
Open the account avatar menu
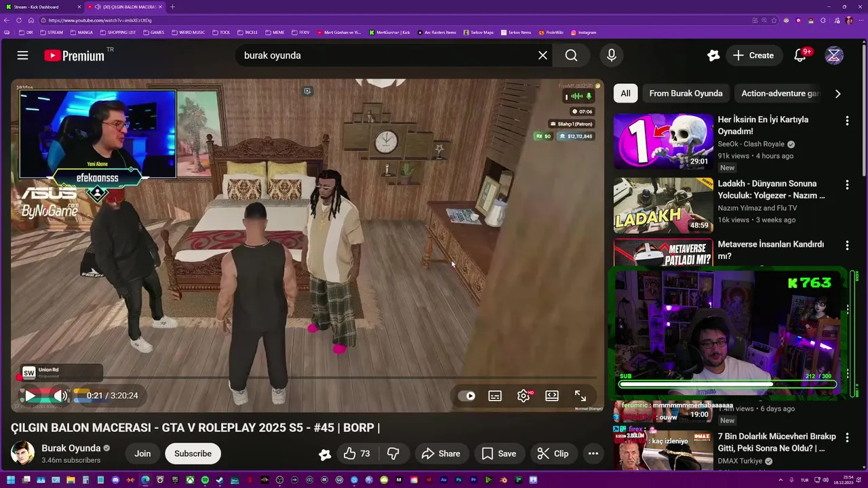point(834,56)
